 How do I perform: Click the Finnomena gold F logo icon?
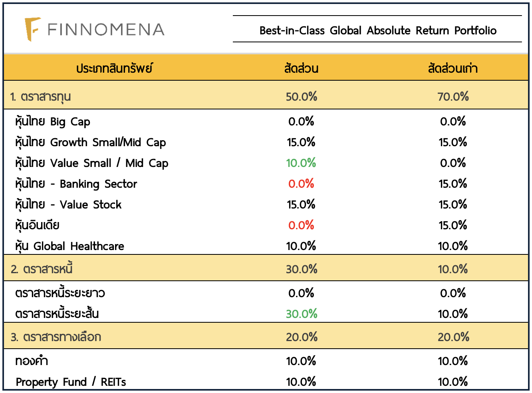32,29
